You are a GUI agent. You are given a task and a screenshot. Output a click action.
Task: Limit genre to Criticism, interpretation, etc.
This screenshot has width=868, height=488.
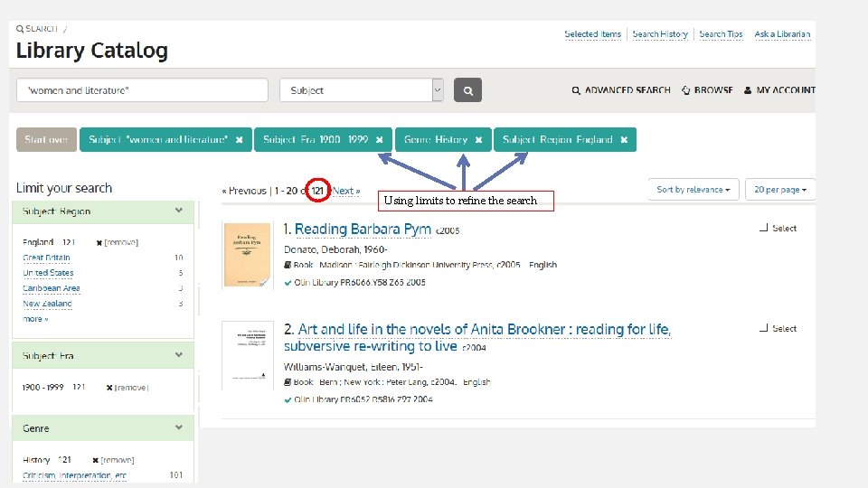75,475
